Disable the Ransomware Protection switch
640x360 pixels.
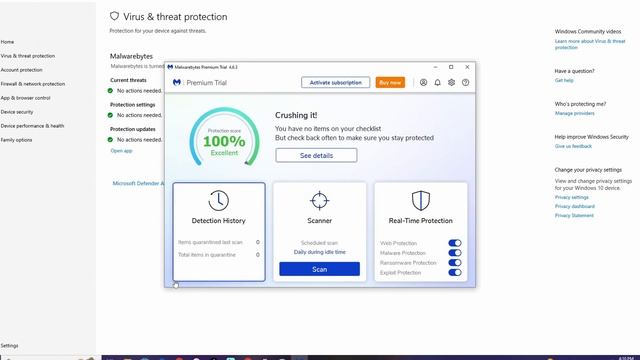pos(455,262)
